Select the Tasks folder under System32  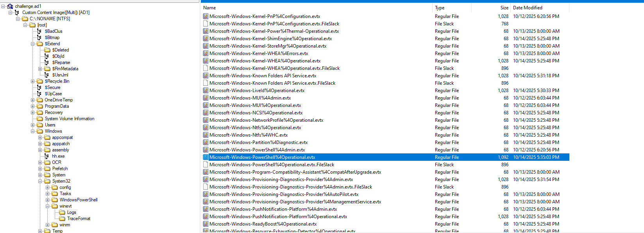[65, 194]
